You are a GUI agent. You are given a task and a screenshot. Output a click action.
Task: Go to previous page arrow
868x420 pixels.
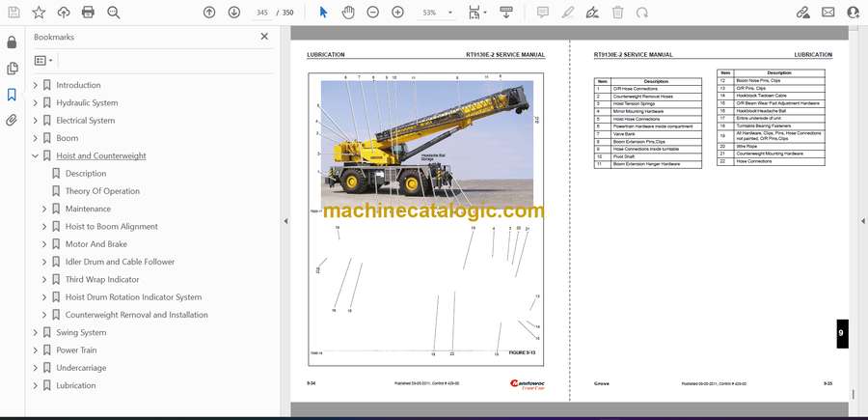[x=209, y=13]
